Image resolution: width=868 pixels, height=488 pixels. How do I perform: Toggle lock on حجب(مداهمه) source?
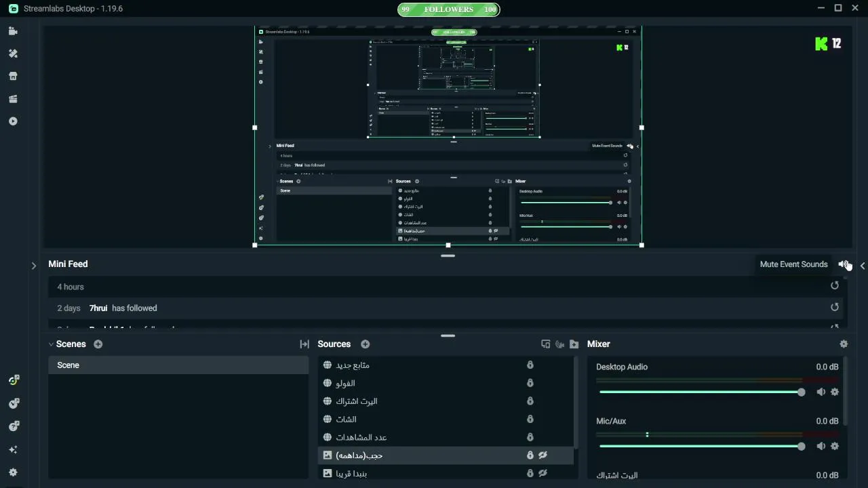pos(530,455)
